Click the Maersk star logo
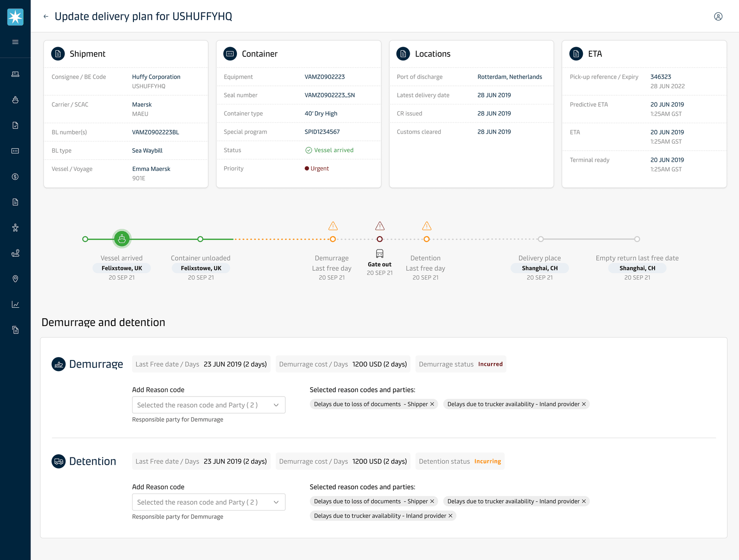The image size is (739, 560). pyautogui.click(x=15, y=17)
